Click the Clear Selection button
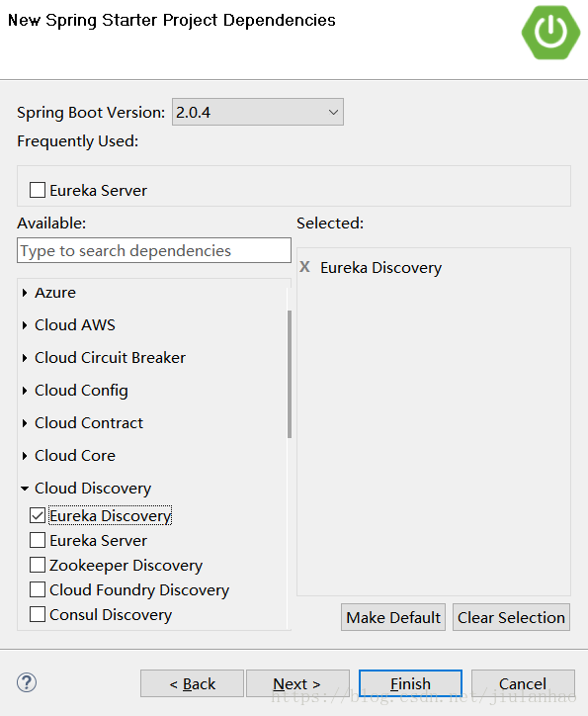 (x=511, y=617)
